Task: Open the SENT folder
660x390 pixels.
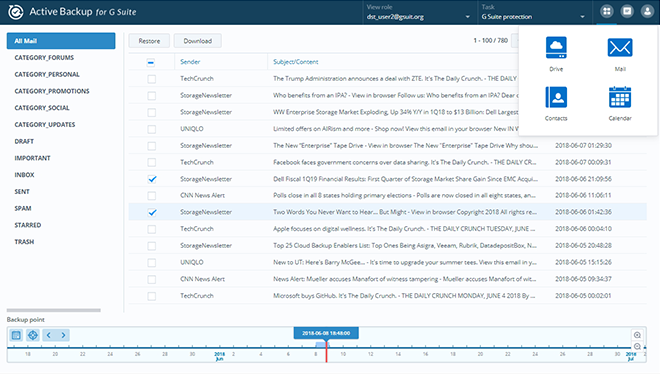Action: [22, 192]
